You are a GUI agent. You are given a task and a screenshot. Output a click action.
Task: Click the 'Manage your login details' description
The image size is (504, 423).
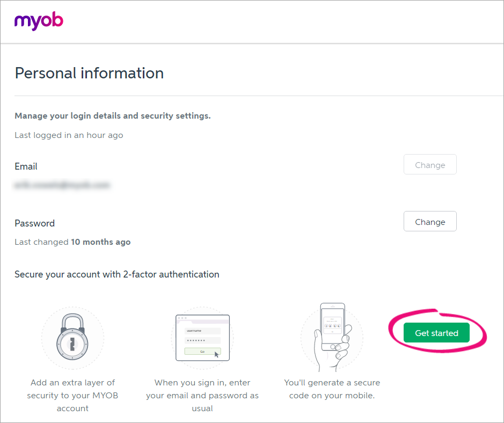pos(113,116)
